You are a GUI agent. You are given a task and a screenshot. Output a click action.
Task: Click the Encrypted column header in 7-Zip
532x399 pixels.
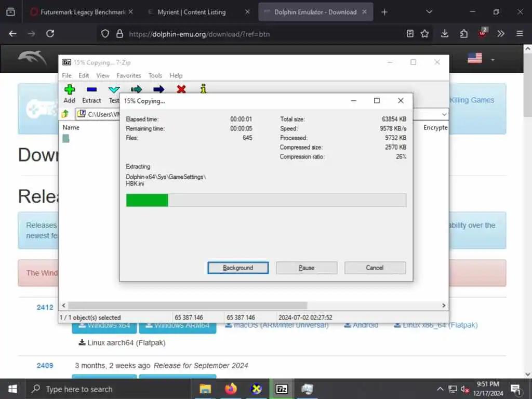[x=435, y=128]
